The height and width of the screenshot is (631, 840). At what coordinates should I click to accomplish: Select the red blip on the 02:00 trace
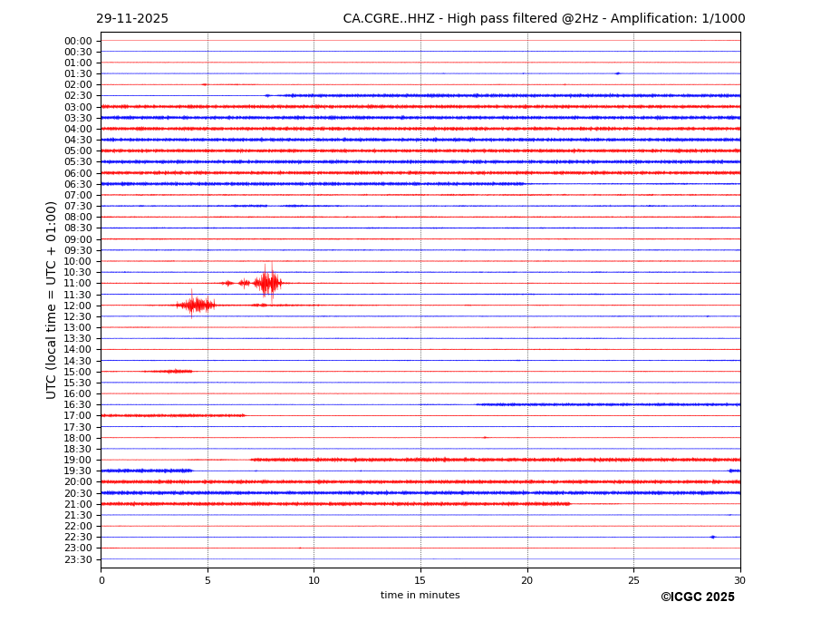click(x=204, y=84)
